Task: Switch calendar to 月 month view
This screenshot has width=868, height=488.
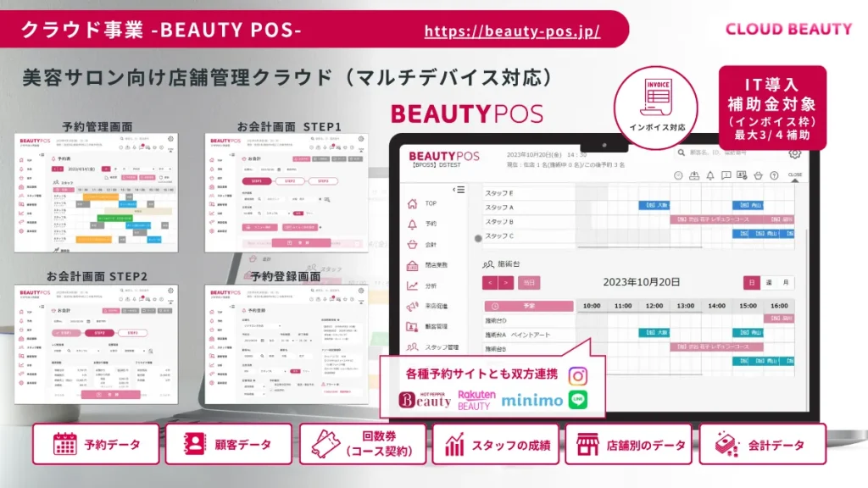Action: pos(786,282)
